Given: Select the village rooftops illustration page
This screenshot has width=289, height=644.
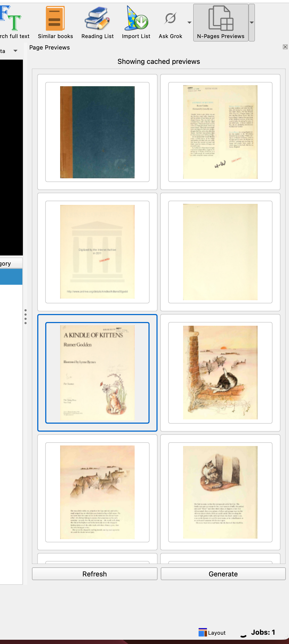Looking at the screenshot, I should [x=97, y=492].
